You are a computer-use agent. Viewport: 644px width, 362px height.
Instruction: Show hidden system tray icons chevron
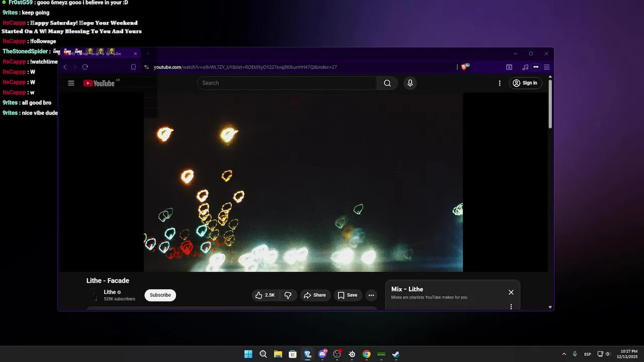click(563, 354)
